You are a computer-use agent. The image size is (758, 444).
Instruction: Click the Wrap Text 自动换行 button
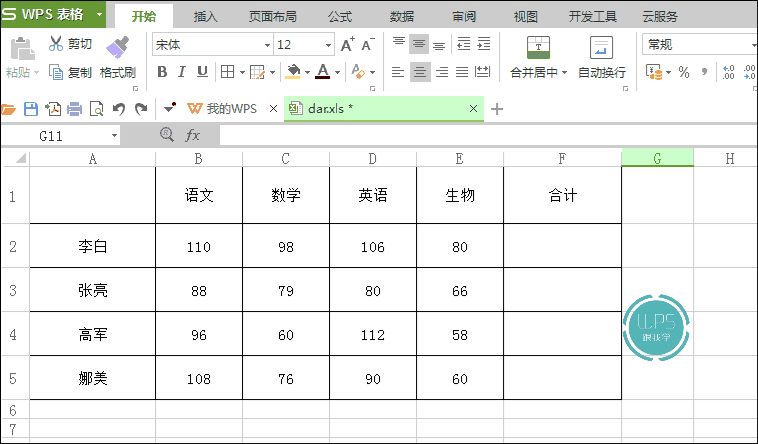coord(602,58)
